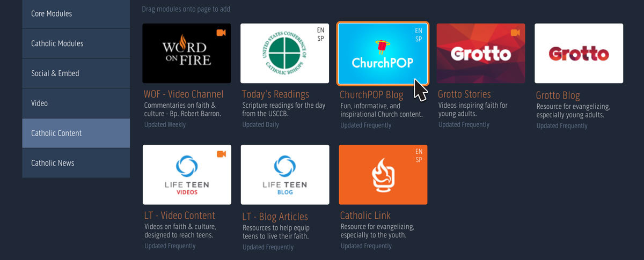Click video camera icon on Grotto Stories card
644x260 pixels.
[x=515, y=33]
